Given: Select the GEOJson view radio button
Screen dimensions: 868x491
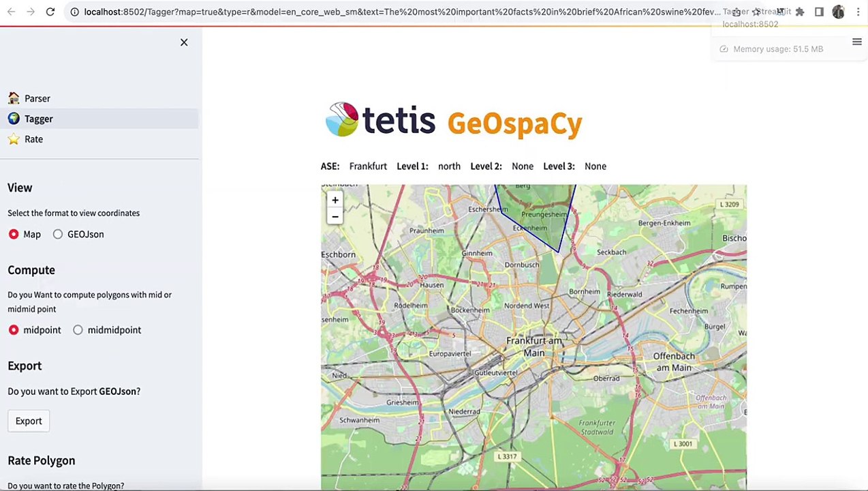Looking at the screenshot, I should (58, 234).
